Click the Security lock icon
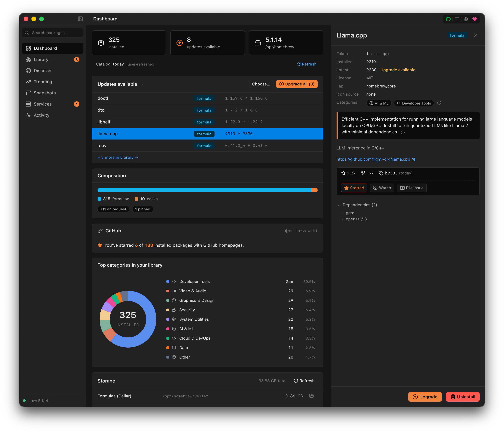The width and height of the screenshot is (504, 432). (174, 310)
